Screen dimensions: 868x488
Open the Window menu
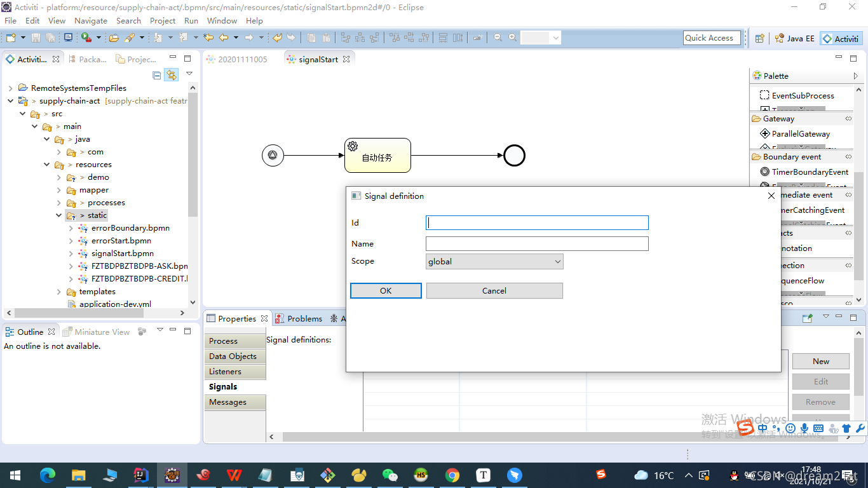(222, 20)
